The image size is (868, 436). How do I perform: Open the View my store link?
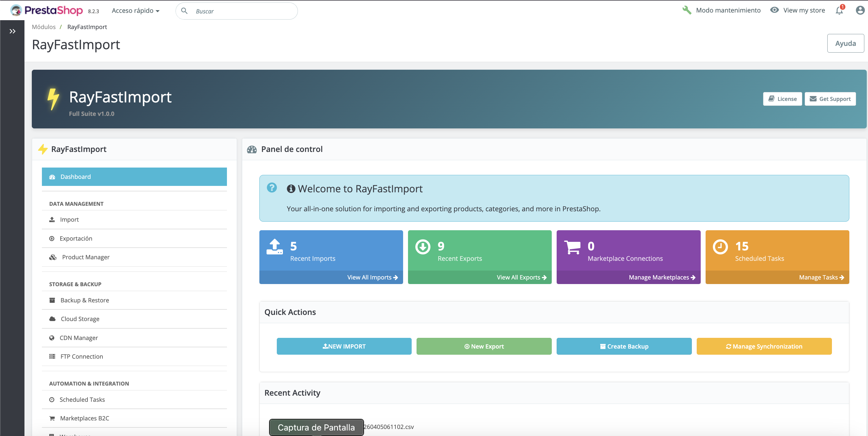click(x=804, y=10)
